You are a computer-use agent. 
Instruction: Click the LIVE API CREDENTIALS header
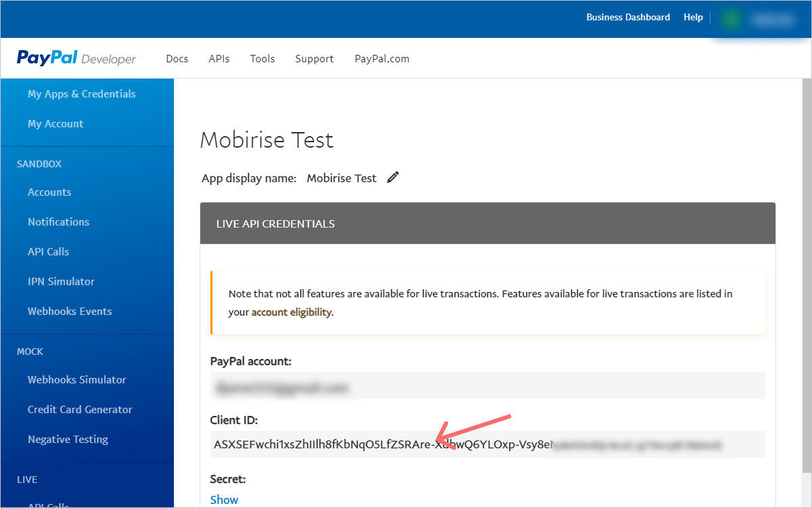pos(488,224)
